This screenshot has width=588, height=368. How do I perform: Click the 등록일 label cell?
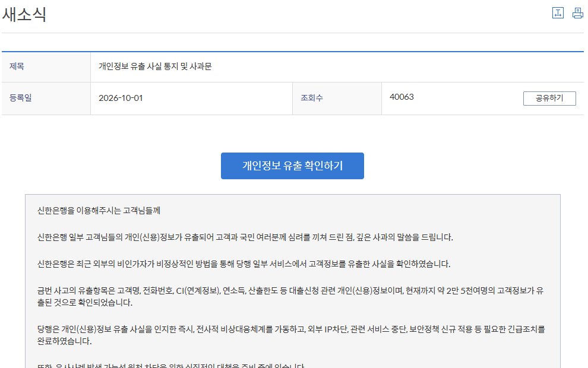(46, 98)
